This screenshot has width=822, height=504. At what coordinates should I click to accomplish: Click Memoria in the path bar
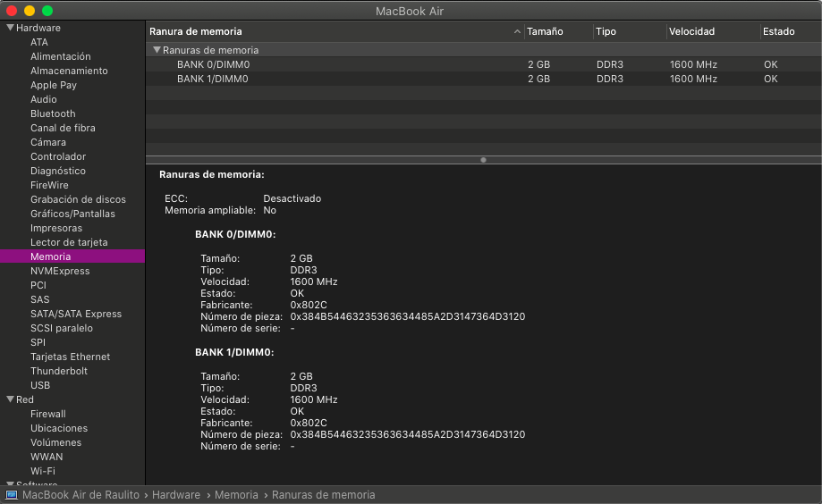(x=236, y=494)
